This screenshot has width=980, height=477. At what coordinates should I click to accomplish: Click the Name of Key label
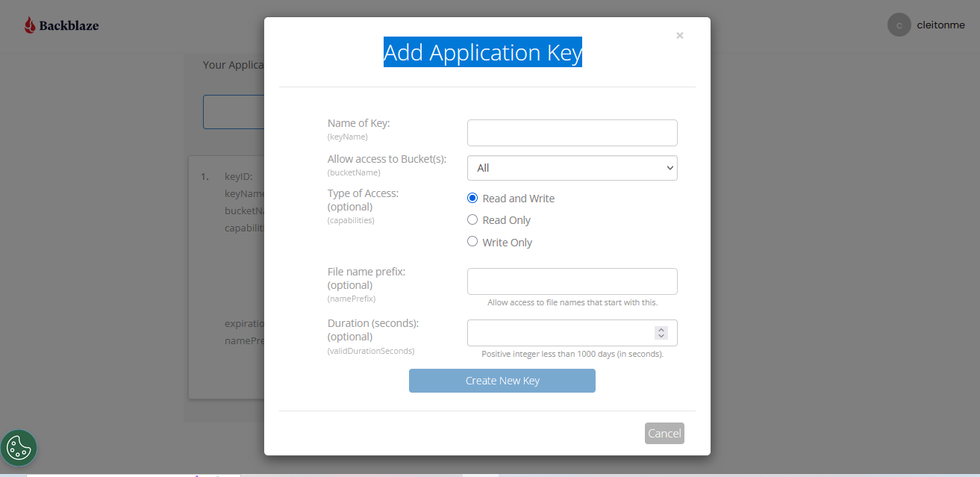358,123
